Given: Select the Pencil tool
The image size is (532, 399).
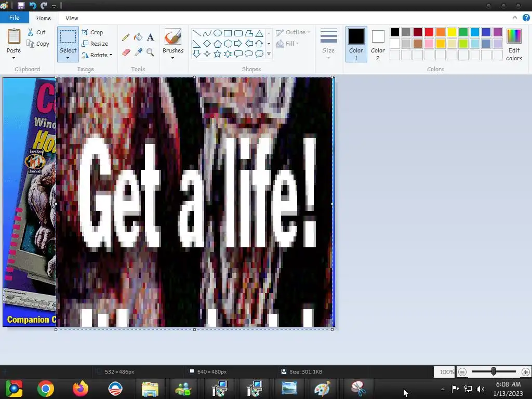Looking at the screenshot, I should (126, 37).
